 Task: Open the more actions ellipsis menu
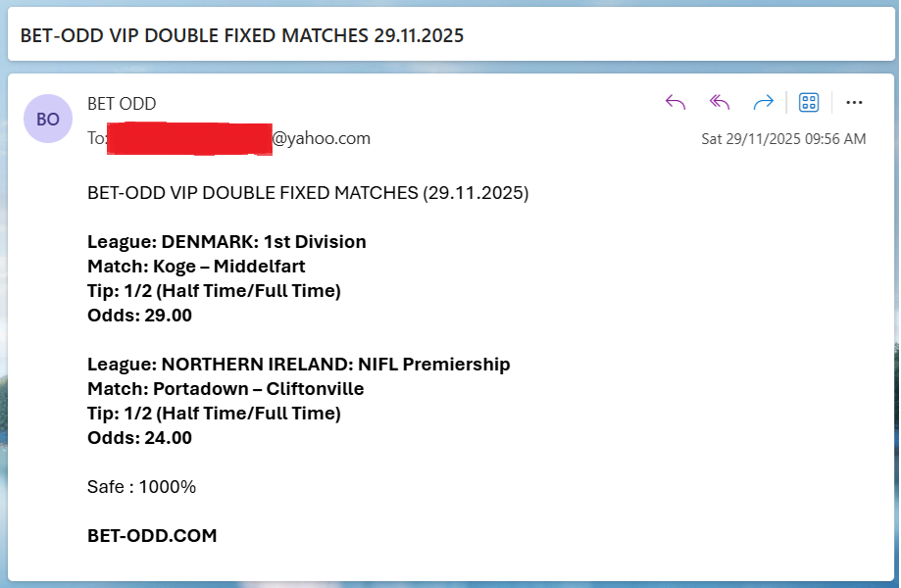point(854,101)
